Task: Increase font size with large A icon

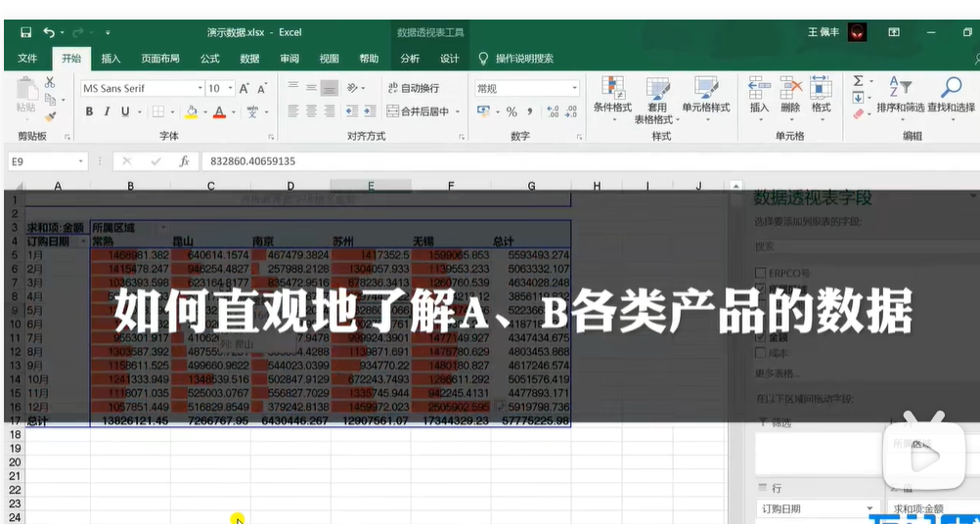Action: [245, 89]
